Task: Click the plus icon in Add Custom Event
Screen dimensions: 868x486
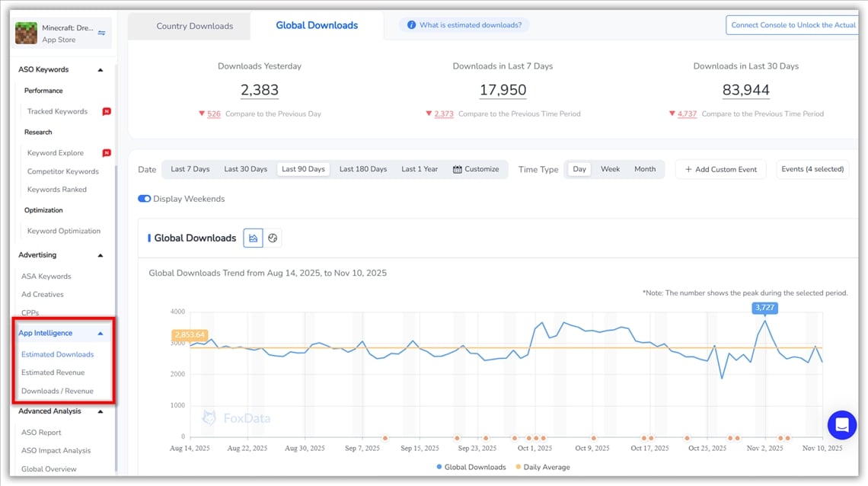Action: point(688,169)
